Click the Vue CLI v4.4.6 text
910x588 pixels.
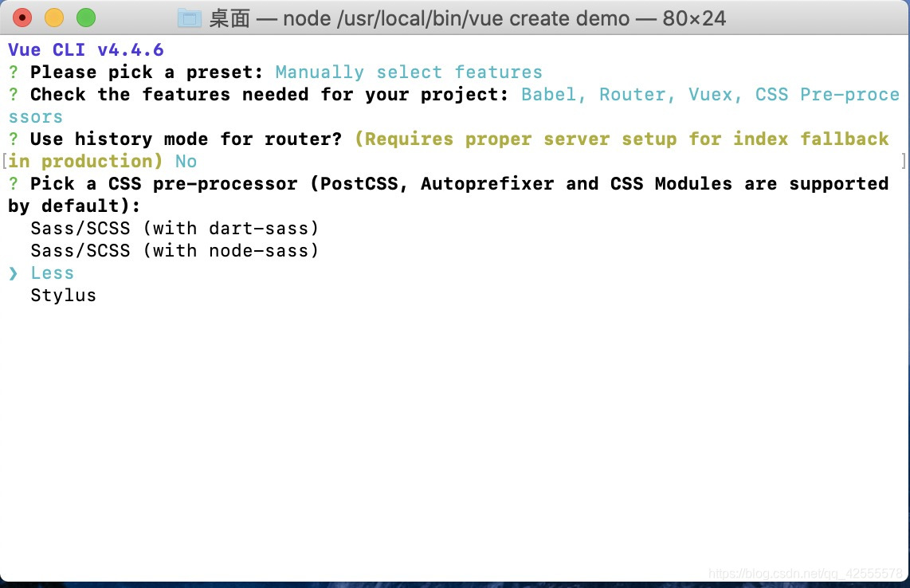coord(86,50)
